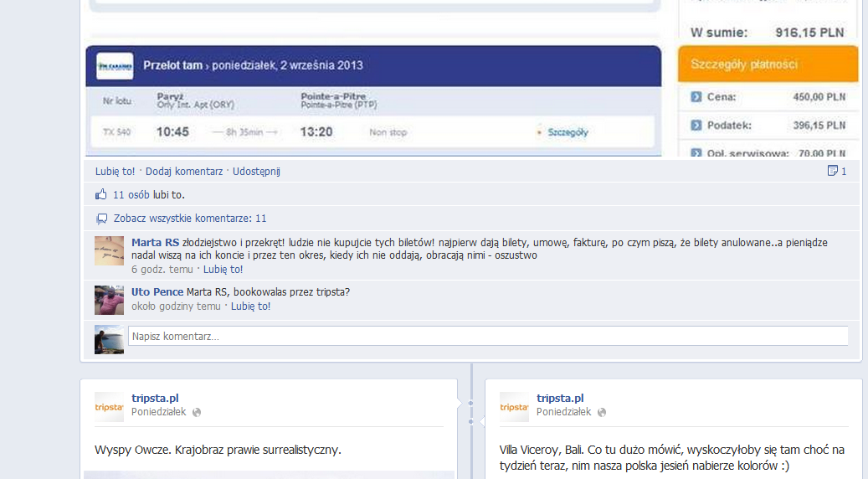The height and width of the screenshot is (479, 868).
Task: Click the arrow icon next to Cena
Action: [696, 97]
